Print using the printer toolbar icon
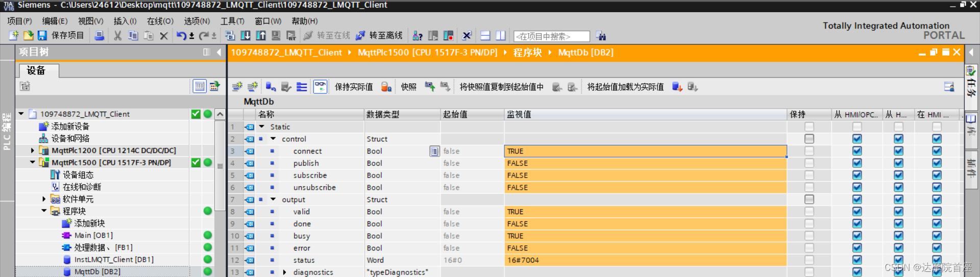 click(x=100, y=36)
